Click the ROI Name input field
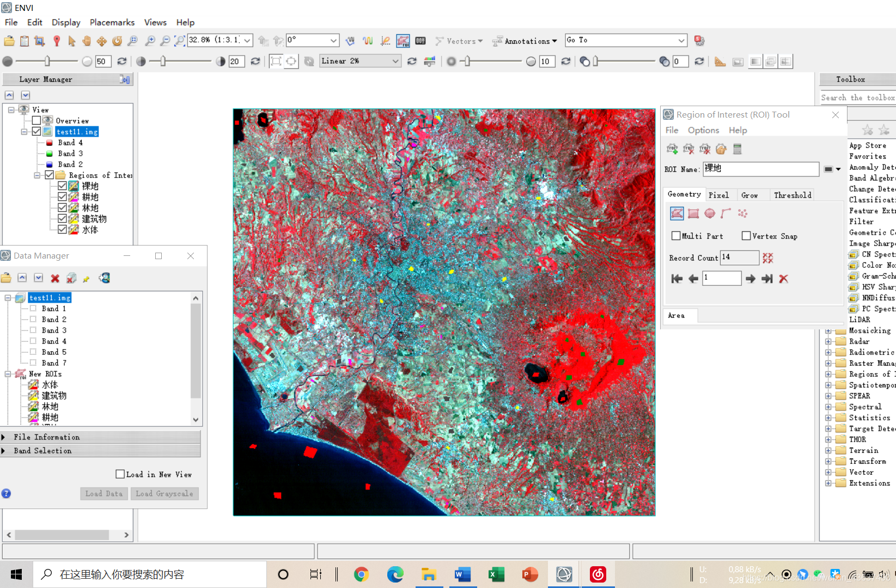The image size is (896, 588). (761, 169)
